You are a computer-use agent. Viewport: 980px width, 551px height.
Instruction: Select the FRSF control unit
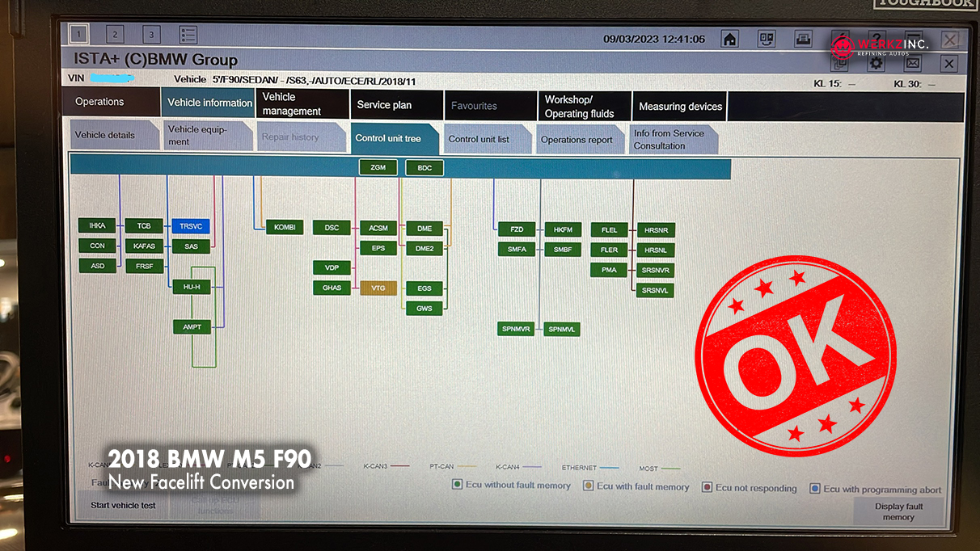(144, 266)
